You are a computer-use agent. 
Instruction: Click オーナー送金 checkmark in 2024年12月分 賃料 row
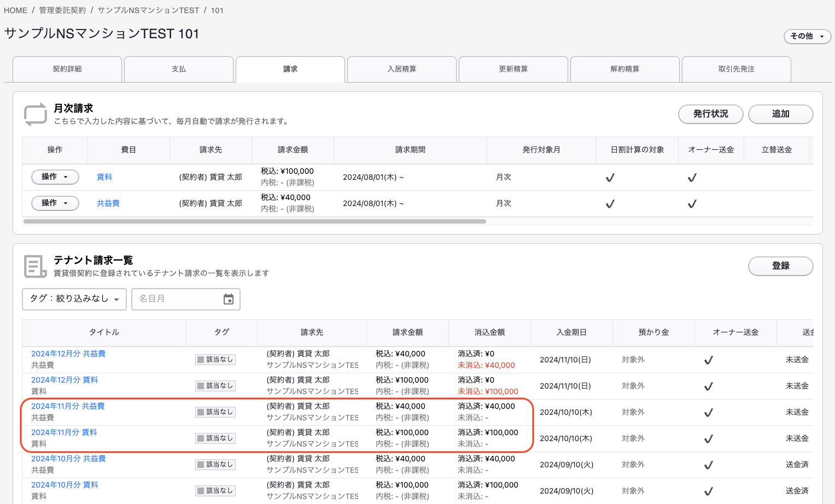(708, 386)
